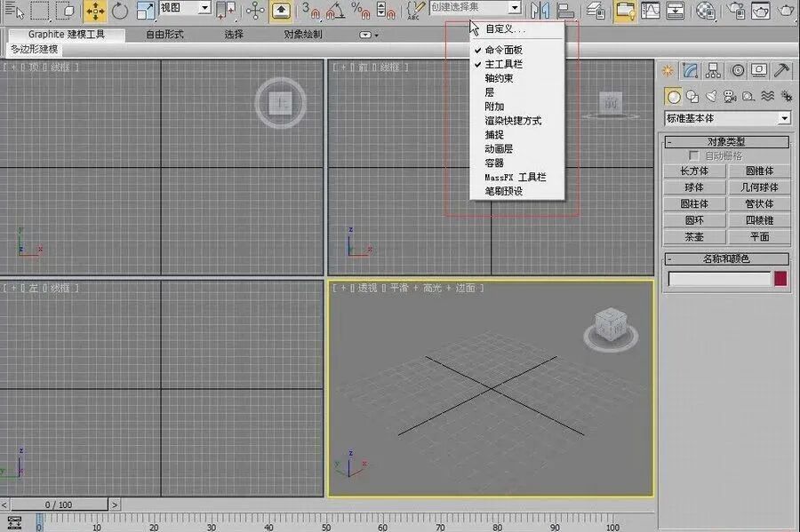
Task: Tick the 自动栅格 checkbox
Action: click(694, 155)
